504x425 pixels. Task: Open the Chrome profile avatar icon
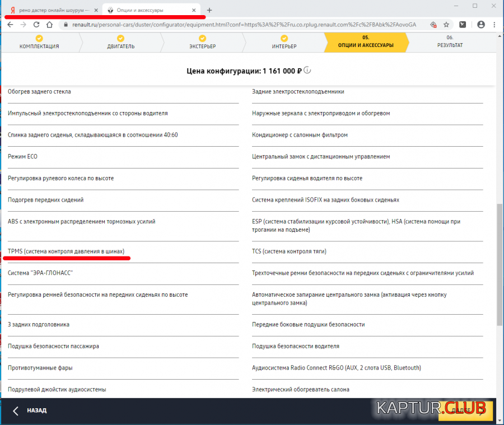tap(480, 25)
